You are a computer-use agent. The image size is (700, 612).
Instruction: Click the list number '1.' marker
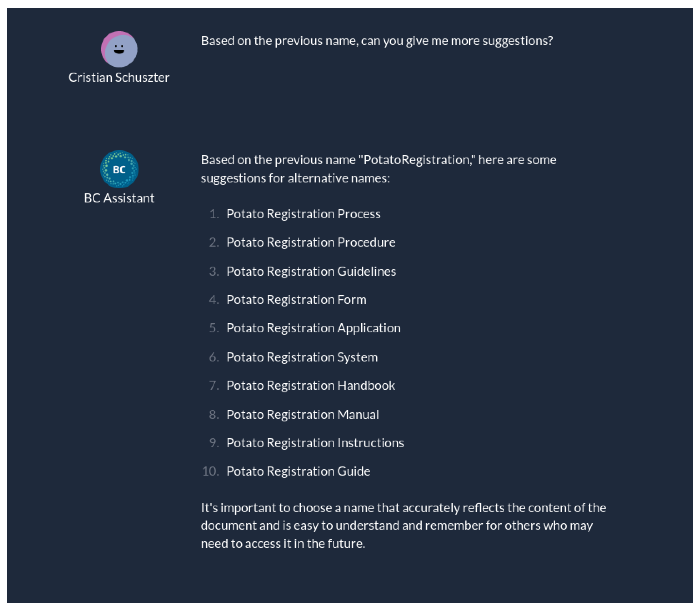click(214, 214)
